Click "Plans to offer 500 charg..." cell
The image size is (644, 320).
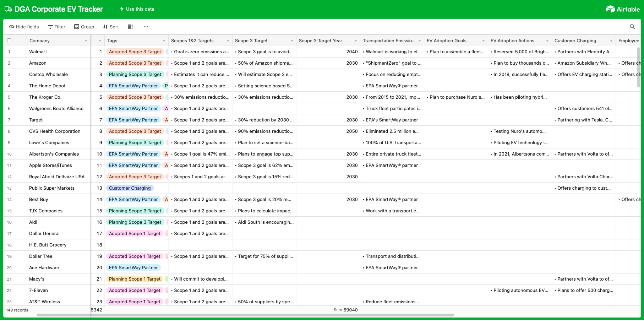click(584, 290)
